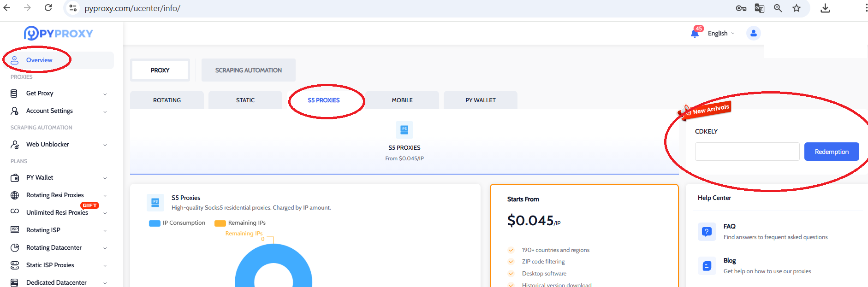The width and height of the screenshot is (868, 287).
Task: Click the Get Proxy list icon
Action: (x=14, y=94)
